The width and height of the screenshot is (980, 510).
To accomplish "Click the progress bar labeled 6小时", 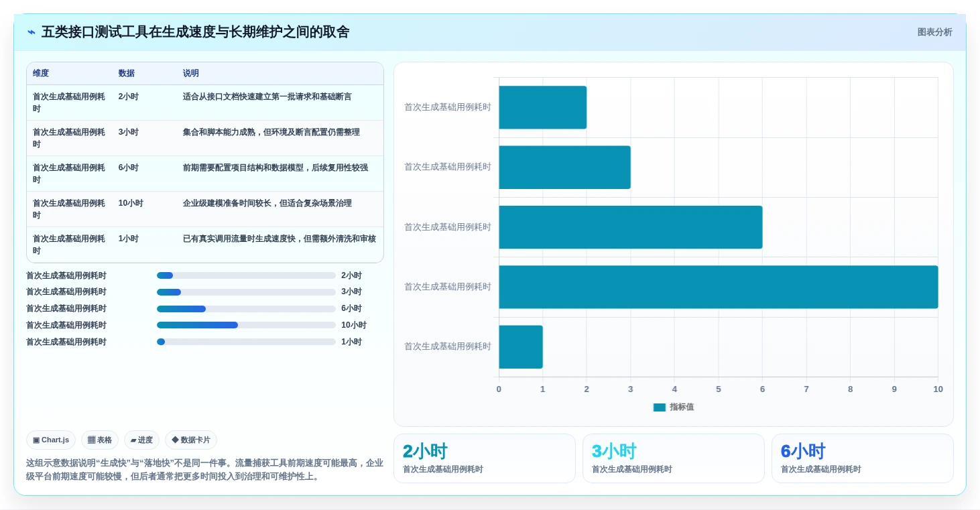I will click(x=246, y=309).
